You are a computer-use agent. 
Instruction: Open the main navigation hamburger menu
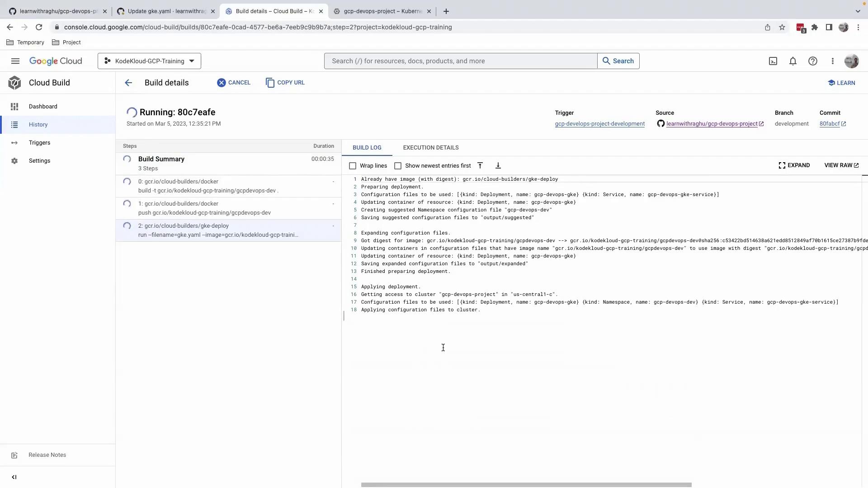[x=15, y=61]
